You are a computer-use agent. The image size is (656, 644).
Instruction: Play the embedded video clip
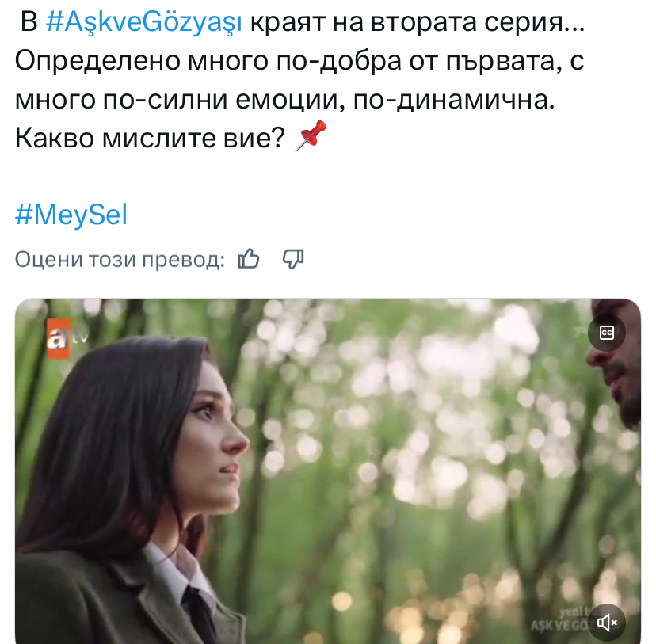coord(328,471)
